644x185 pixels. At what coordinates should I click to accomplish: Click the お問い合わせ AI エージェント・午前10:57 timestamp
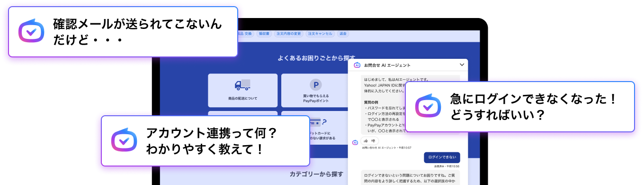point(387,148)
